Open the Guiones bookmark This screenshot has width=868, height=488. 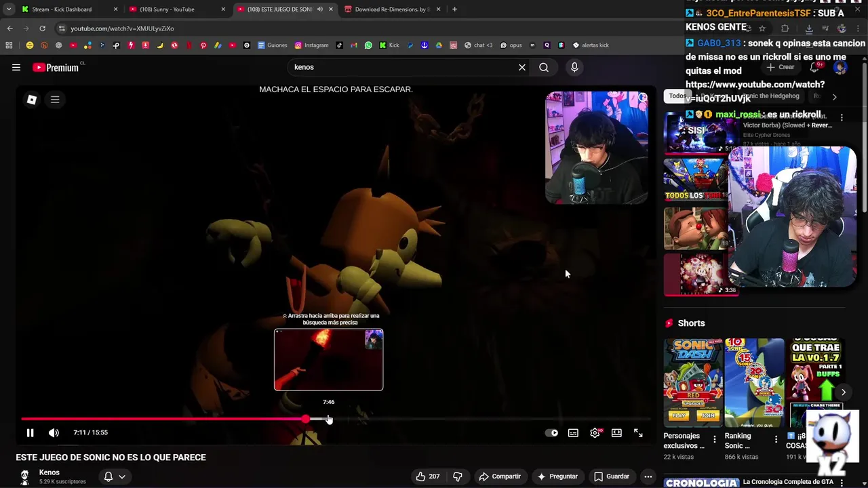pyautogui.click(x=273, y=45)
